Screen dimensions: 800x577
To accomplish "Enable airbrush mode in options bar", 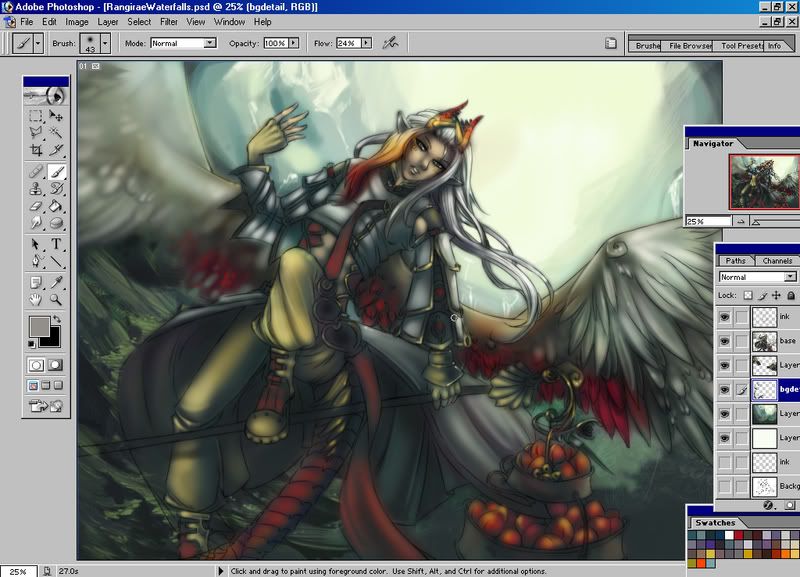I will [390, 43].
